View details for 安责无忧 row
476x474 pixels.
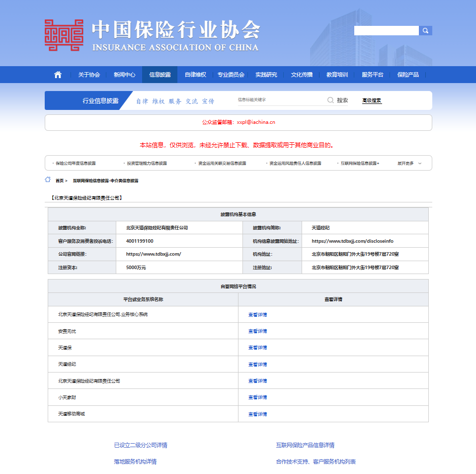[257, 331]
